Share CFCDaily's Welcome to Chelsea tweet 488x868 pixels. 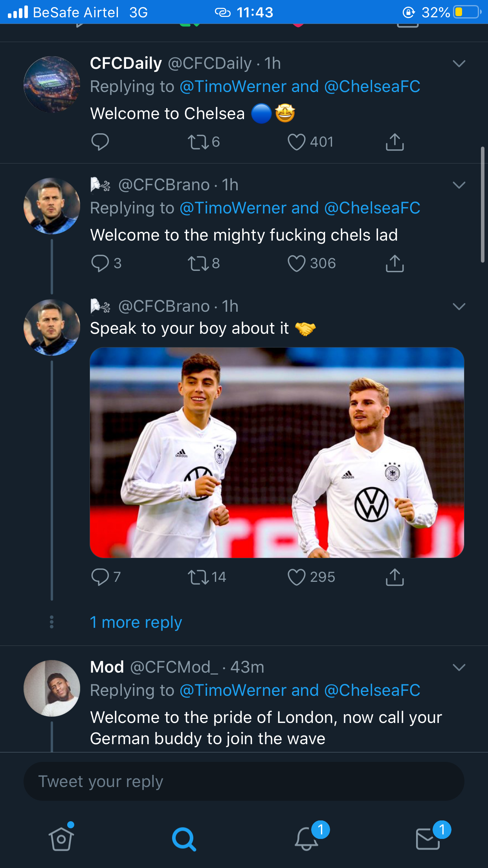[394, 142]
